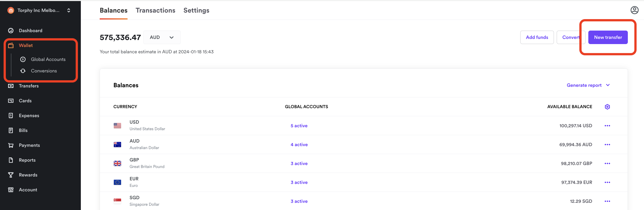Open the Bills section

tap(23, 130)
